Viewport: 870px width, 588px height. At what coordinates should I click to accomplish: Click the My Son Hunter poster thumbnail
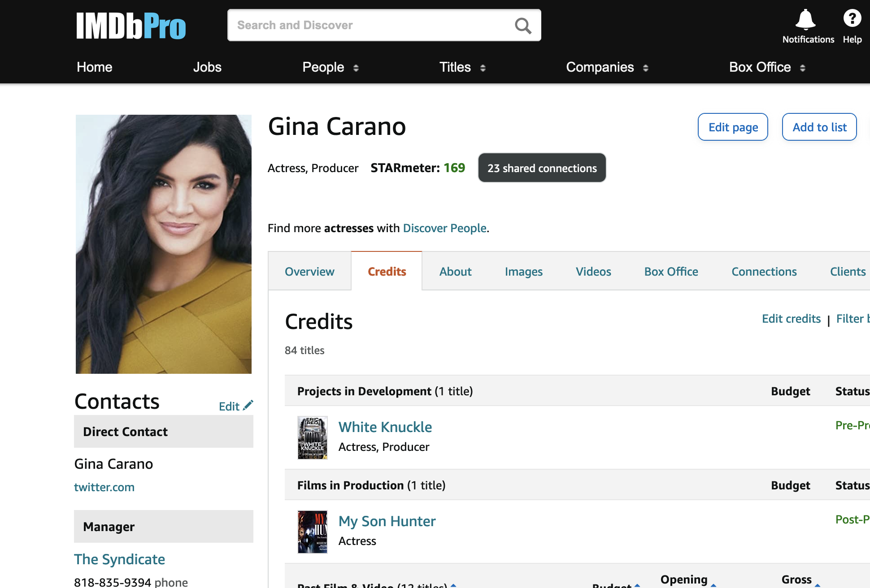tap(313, 532)
